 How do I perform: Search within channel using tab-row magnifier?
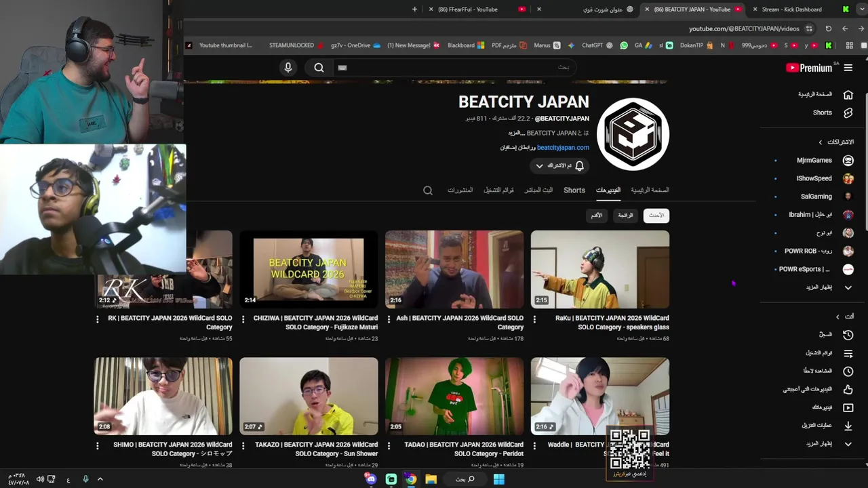(x=428, y=190)
